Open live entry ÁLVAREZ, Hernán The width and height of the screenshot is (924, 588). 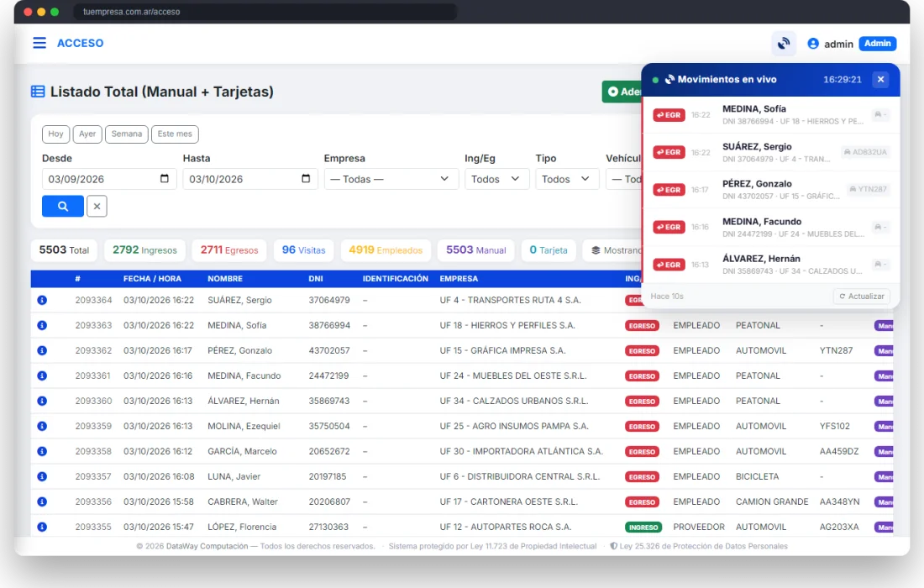[x=771, y=265]
